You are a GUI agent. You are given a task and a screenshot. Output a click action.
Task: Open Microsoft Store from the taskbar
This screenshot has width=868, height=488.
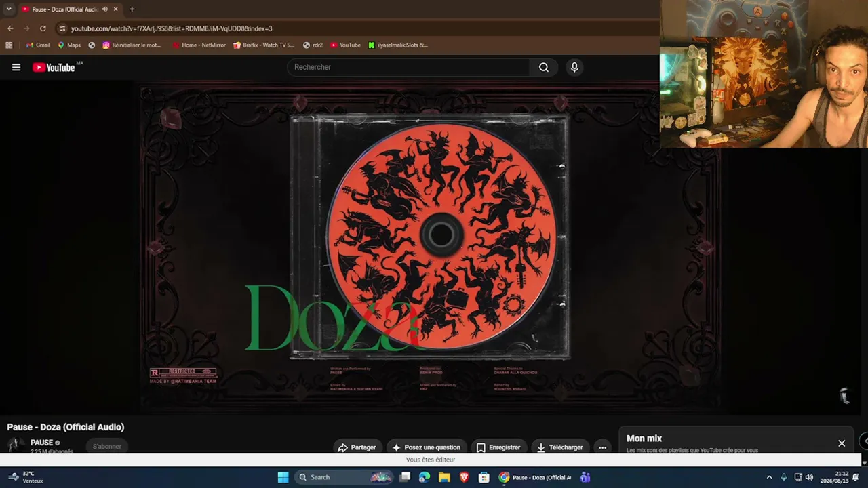[x=484, y=477]
